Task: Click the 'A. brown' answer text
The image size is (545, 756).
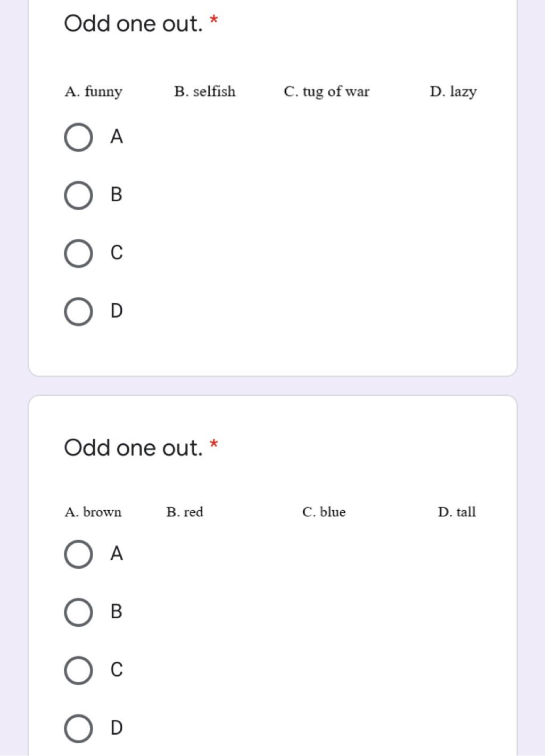Action: (93, 512)
